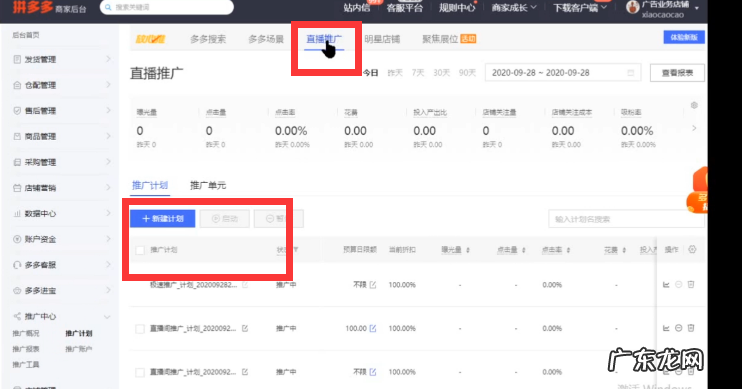Go to 推广账户 in the sidebar
The width and height of the screenshot is (742, 389).
[x=79, y=349]
